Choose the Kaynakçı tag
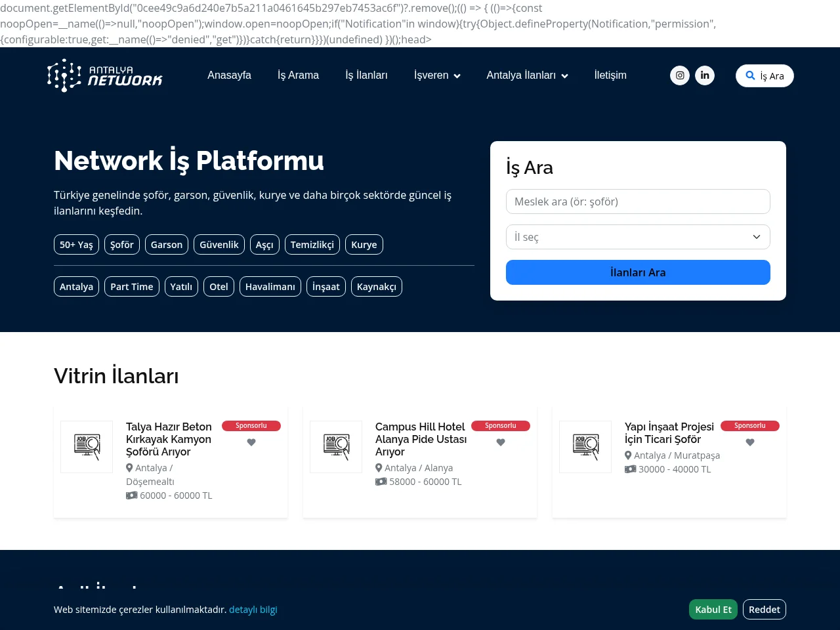 [x=377, y=287]
